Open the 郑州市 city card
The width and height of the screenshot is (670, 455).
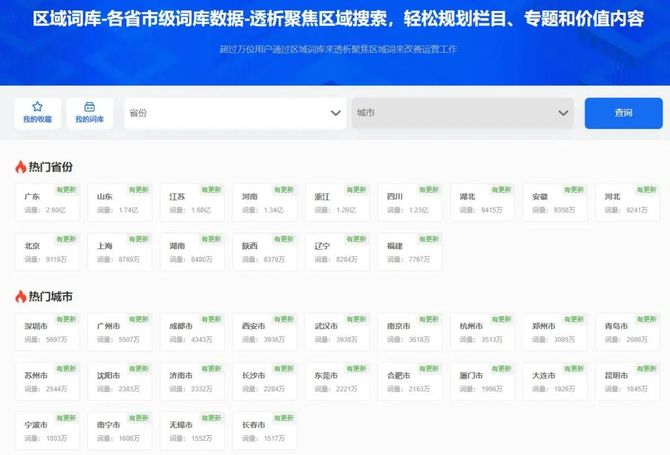coord(555,332)
